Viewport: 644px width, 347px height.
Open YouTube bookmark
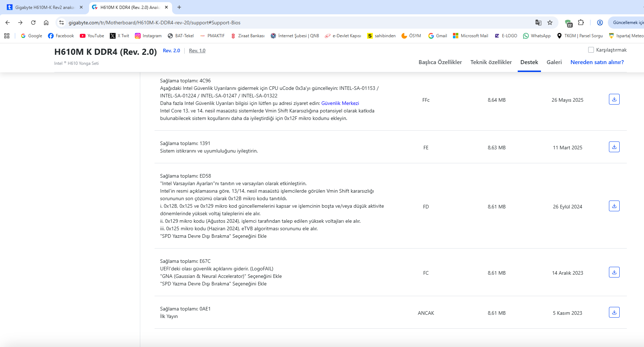(92, 36)
